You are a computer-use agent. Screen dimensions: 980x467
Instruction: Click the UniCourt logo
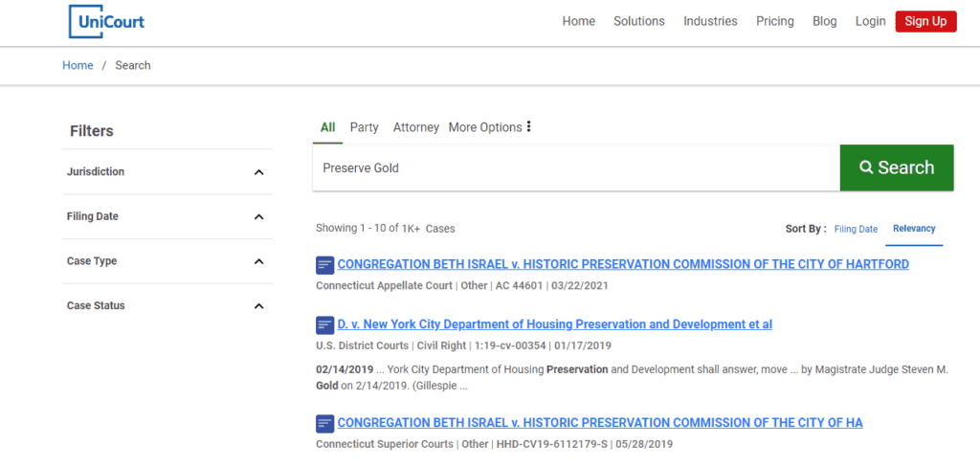106,21
